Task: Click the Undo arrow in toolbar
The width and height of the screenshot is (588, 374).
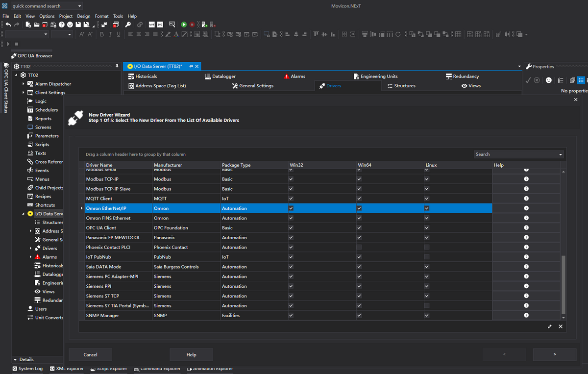Action: pos(8,25)
